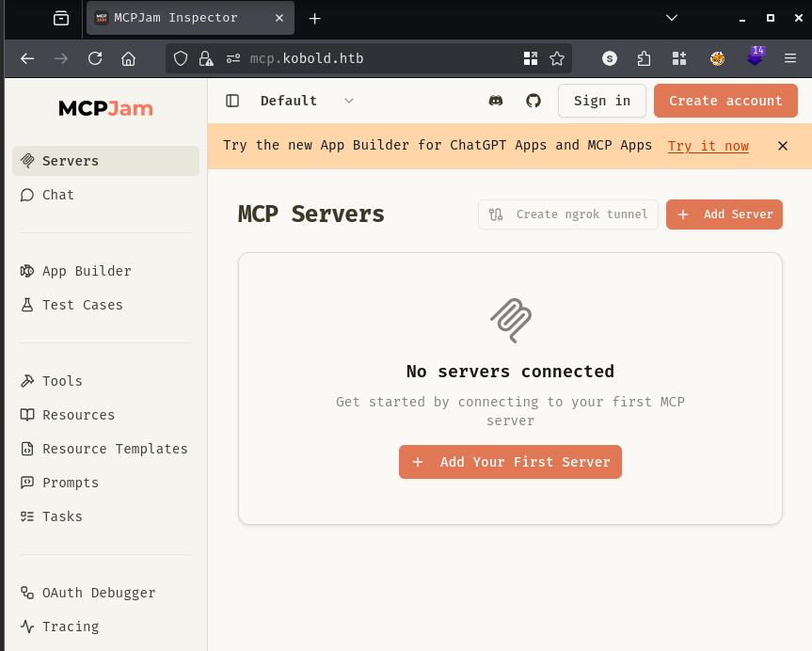The image size is (812, 651).
Task: Click the URL address field
Action: (369, 58)
